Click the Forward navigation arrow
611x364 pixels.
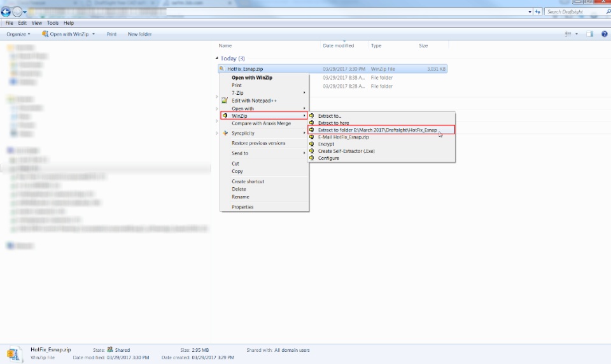17,11
